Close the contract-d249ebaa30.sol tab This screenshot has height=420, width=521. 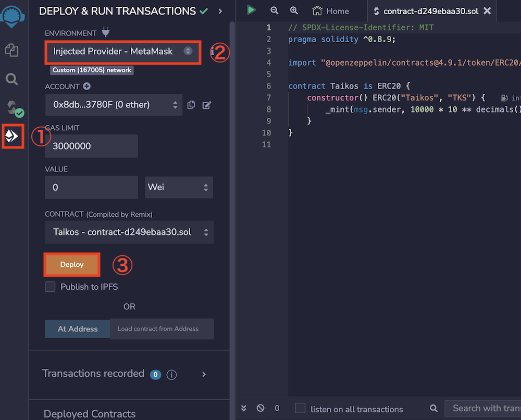click(487, 11)
